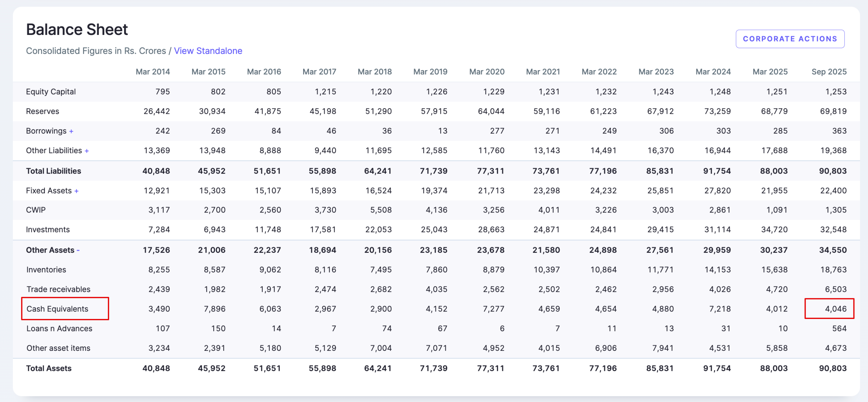The width and height of the screenshot is (868, 402).
Task: Click the Inventories row label
Action: (x=46, y=269)
